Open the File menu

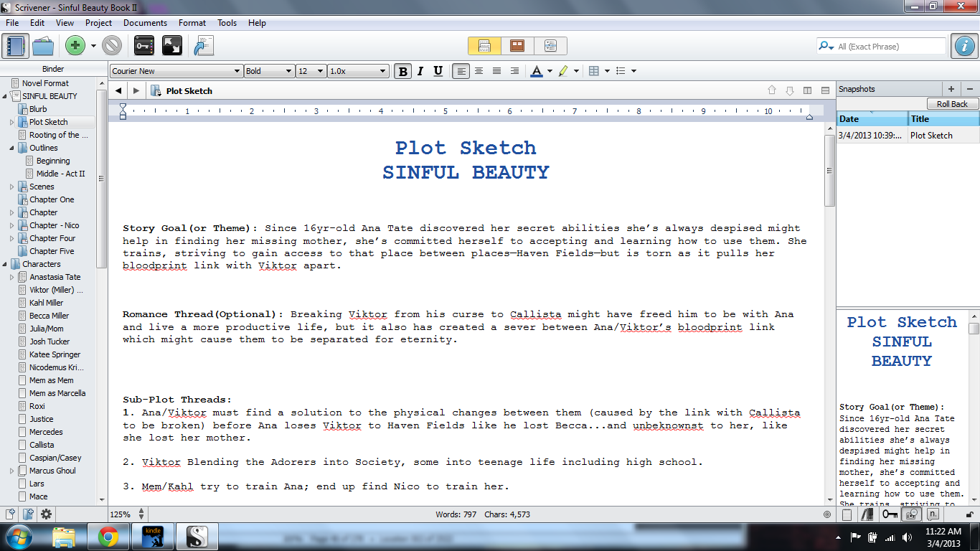point(12,23)
